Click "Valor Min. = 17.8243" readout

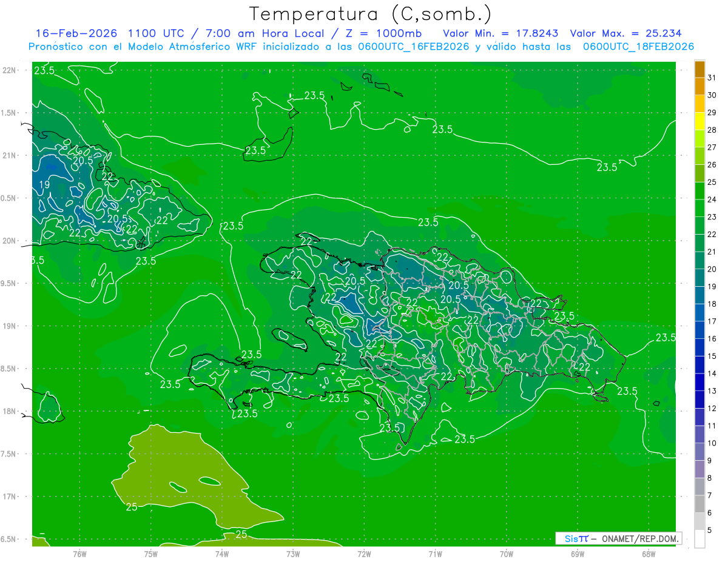point(500,33)
